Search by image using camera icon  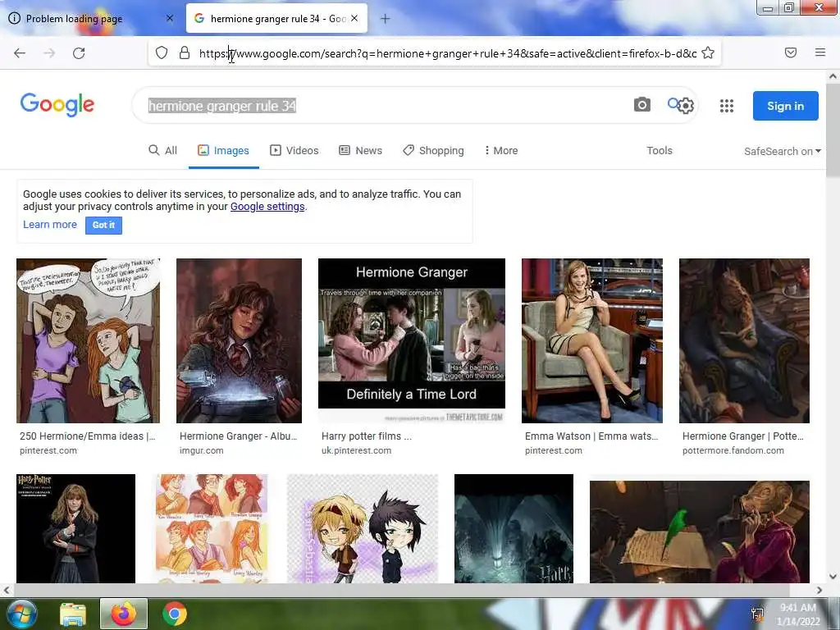(641, 104)
